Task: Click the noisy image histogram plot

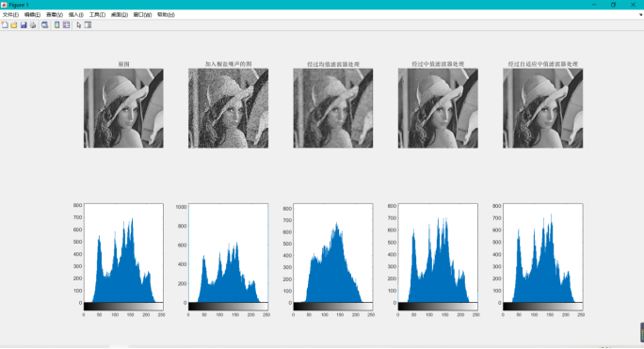Action: 229,253
